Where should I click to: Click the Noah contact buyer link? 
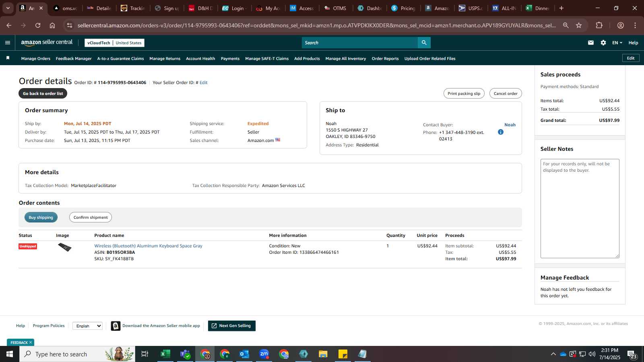tap(510, 125)
